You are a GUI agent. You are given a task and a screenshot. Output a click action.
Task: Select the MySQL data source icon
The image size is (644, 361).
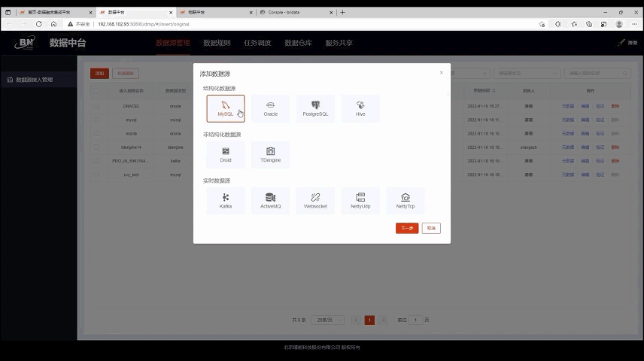(225, 108)
